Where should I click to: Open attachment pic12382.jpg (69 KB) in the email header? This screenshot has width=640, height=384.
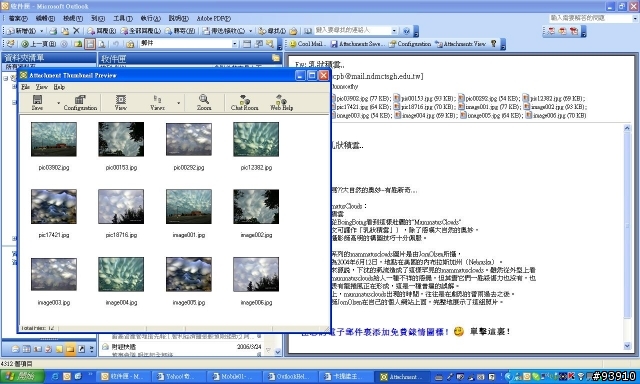pos(553,98)
